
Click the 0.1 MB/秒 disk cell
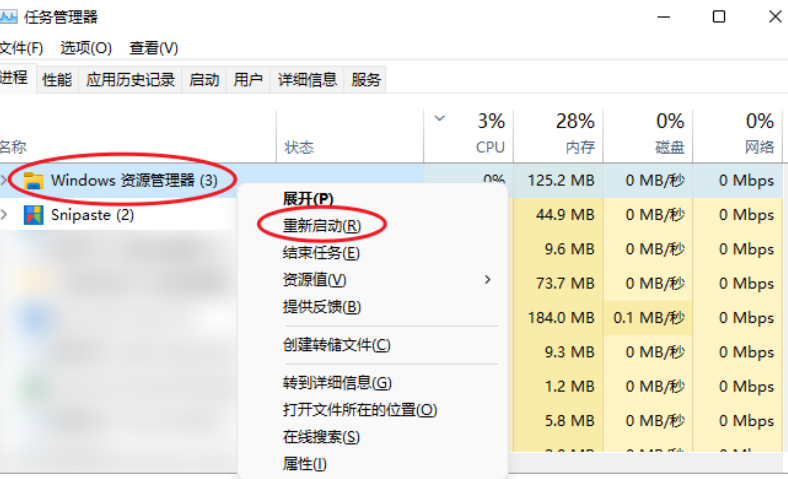coord(648,318)
